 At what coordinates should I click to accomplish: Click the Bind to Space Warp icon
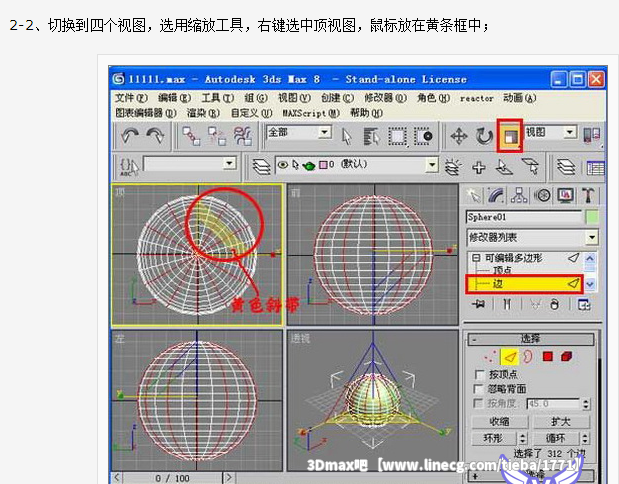point(243,136)
